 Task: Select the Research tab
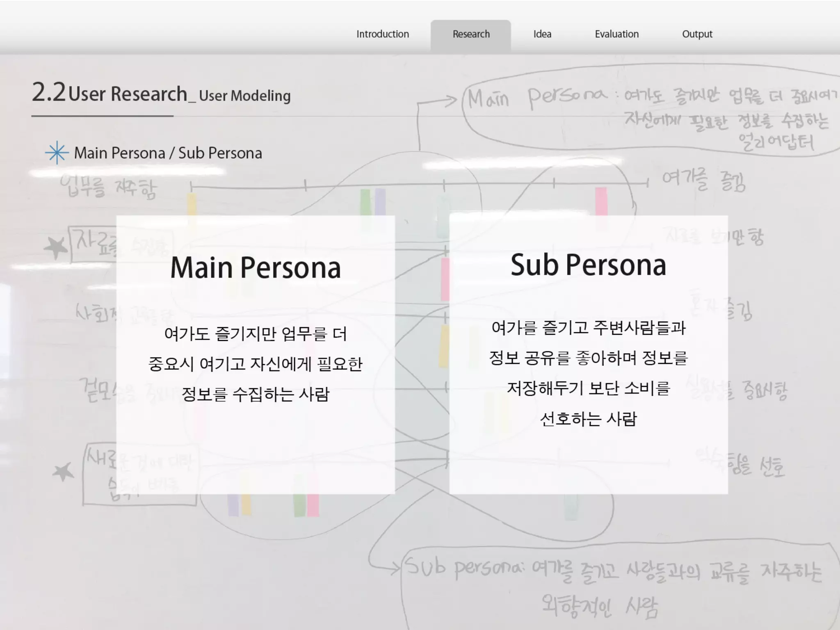point(471,34)
